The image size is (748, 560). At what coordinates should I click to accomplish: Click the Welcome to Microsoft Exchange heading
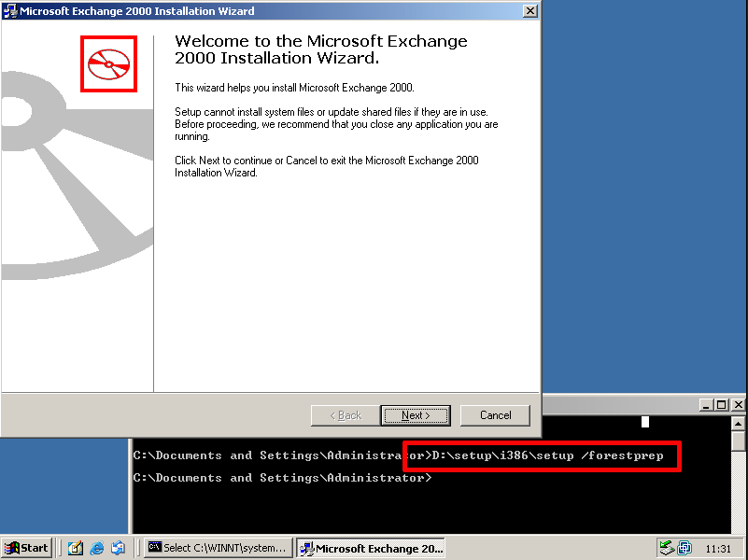(x=320, y=49)
